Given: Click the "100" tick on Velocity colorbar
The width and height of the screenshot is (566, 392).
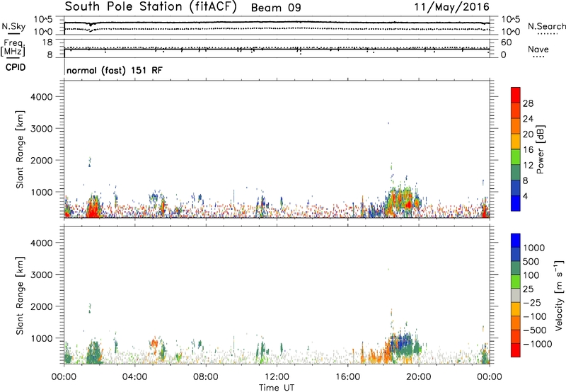Looking at the screenshot, I should click(x=533, y=275).
